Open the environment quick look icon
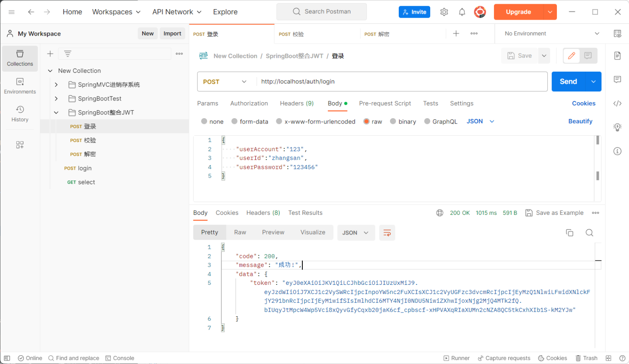The width and height of the screenshot is (629, 364). tap(617, 34)
